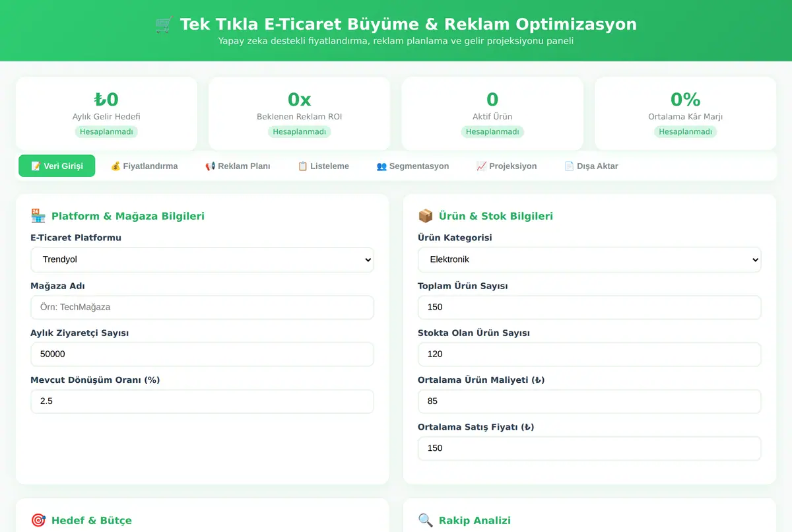Click the Aktif Ürün 0 value
The width and height of the screenshot is (792, 532).
pos(492,99)
